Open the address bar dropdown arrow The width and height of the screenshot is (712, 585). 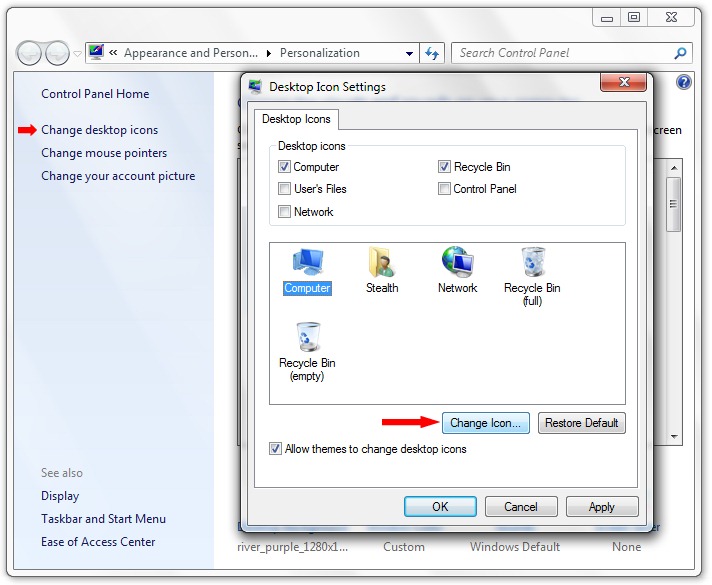click(410, 54)
